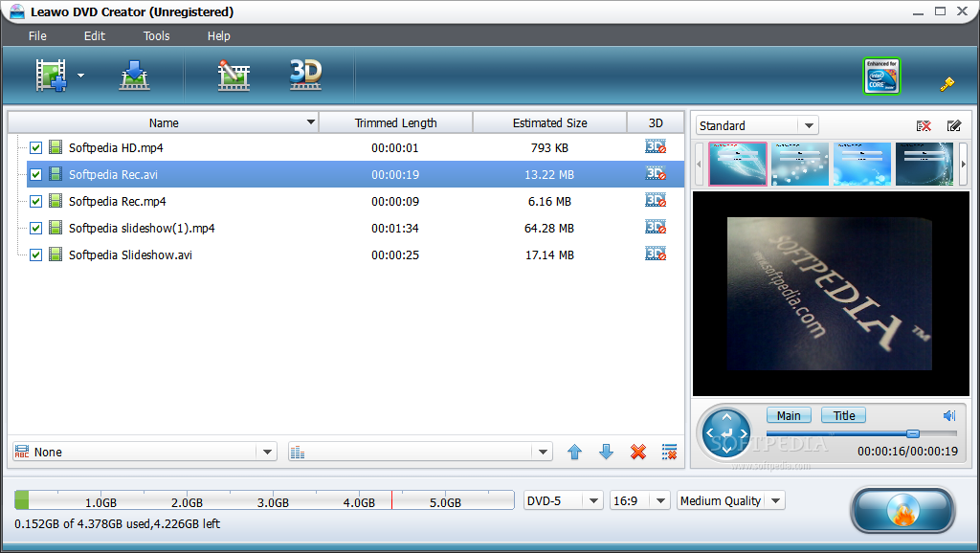Open the Standard template category dropdown
980x553 pixels.
[x=810, y=125]
